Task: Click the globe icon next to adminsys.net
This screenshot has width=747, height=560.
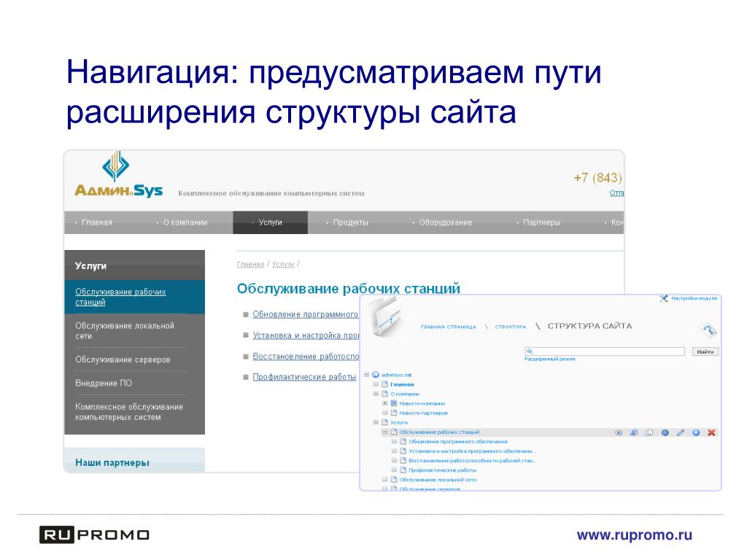Action: [x=376, y=375]
